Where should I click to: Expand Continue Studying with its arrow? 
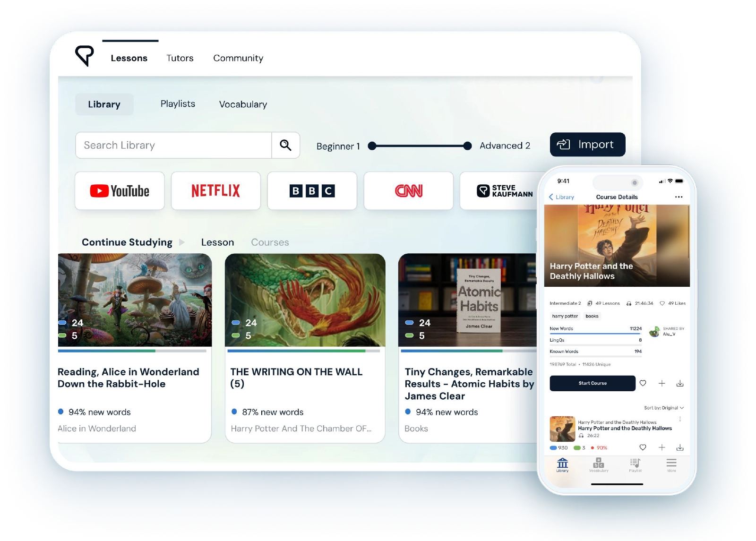coord(182,242)
